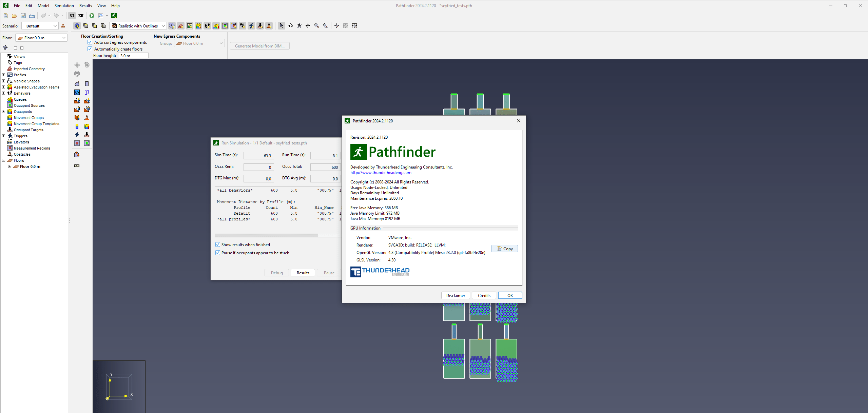
Task: Click the Run Simulation play icon
Action: click(92, 16)
